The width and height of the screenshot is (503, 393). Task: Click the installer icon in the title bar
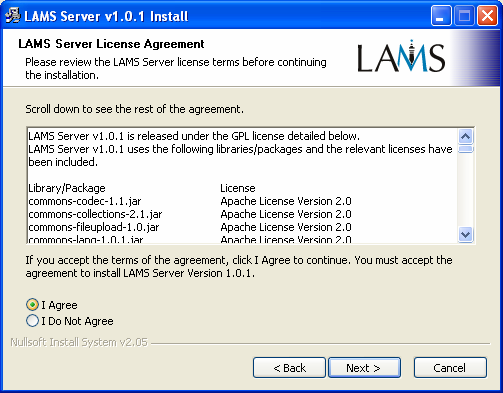click(13, 16)
